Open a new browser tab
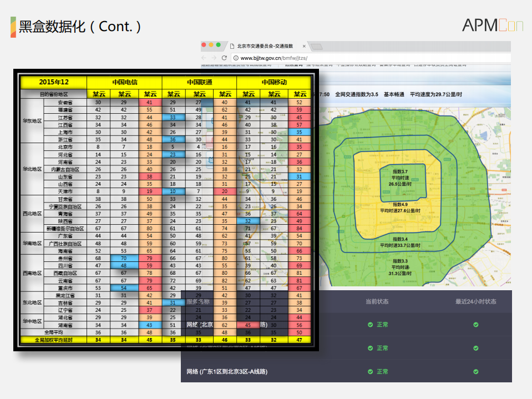Image resolution: width=532 pixels, height=399 pixels. coord(318,46)
